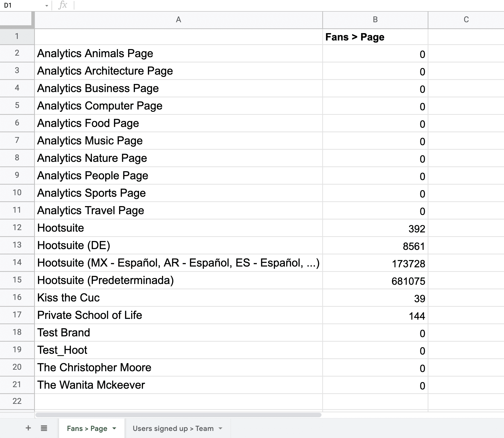
Task: Expand the Fans > Page tab menu arrow
Action: (114, 428)
